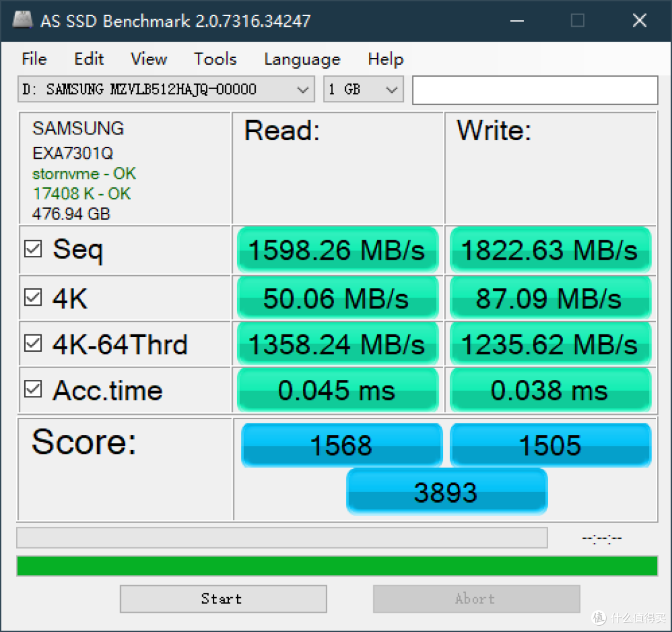The height and width of the screenshot is (632, 672).
Task: Click the 4K write result 87.09 MB/s
Action: [551, 298]
